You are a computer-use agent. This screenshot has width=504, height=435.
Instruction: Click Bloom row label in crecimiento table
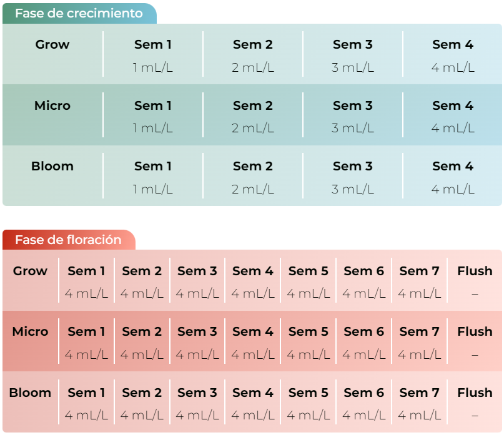(x=52, y=166)
